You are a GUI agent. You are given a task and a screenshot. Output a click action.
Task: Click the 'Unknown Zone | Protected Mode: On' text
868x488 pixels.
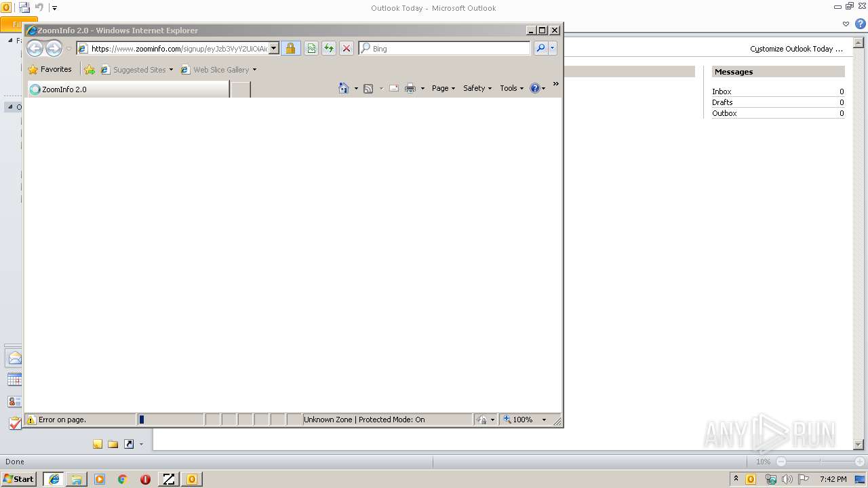click(x=364, y=420)
